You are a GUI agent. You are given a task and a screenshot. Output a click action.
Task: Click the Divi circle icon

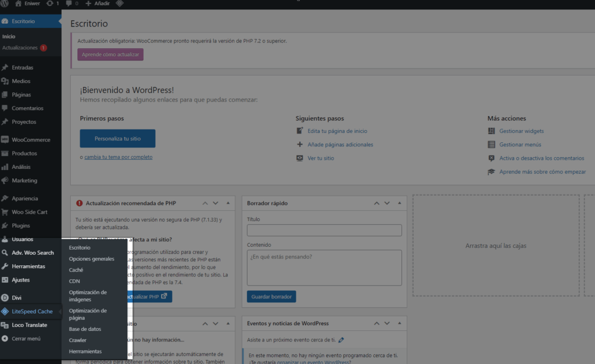(5, 298)
